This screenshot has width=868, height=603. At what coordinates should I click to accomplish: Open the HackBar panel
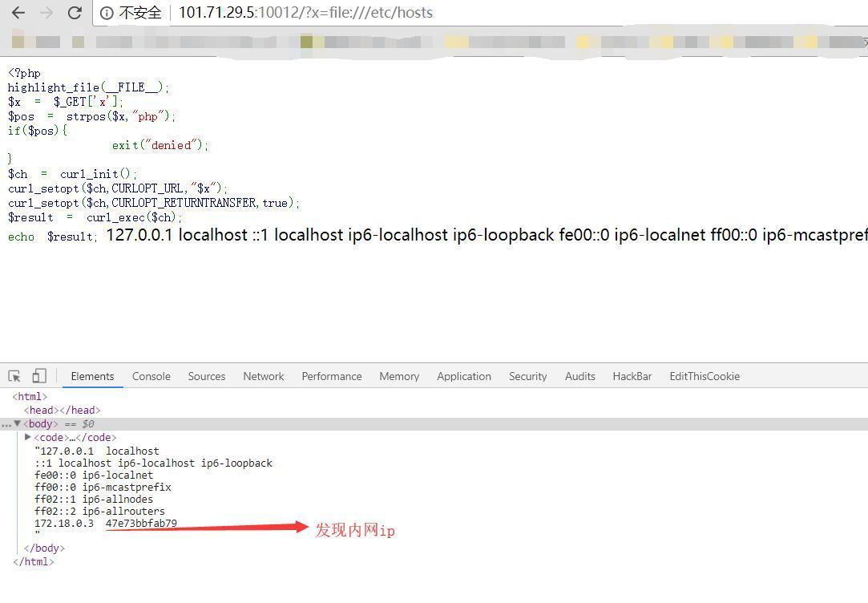[632, 375]
